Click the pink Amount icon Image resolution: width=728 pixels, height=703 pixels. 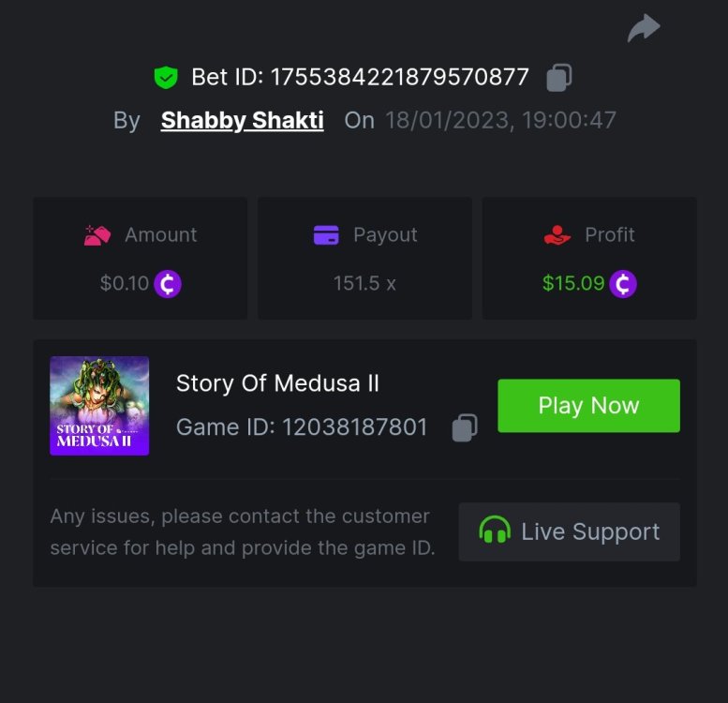point(97,235)
